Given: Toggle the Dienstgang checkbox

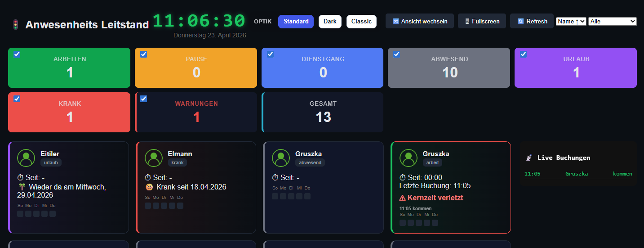Looking at the screenshot, I should pos(271,54).
